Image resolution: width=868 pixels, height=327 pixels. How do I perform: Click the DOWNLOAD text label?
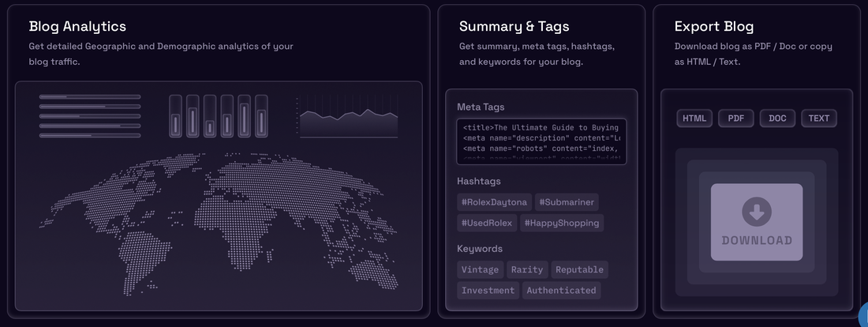(x=757, y=241)
